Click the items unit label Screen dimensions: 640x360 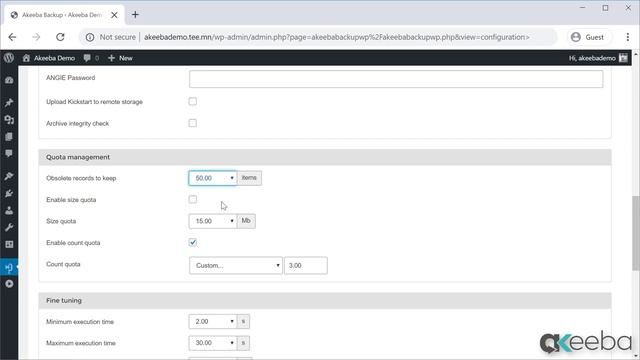coord(249,178)
